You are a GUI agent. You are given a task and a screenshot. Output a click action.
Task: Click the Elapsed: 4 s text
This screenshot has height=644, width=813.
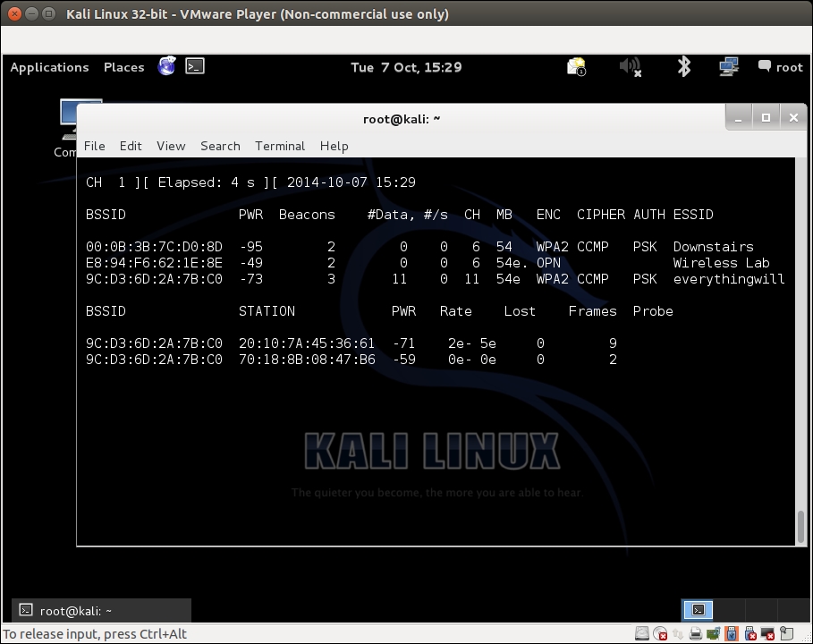click(x=207, y=182)
